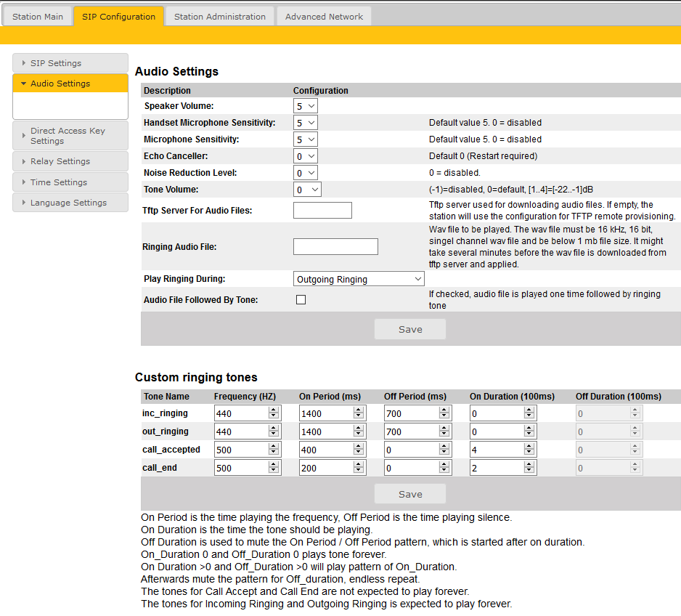The width and height of the screenshot is (681, 616).
Task: Save the Custom ringing tones table
Action: point(410,494)
